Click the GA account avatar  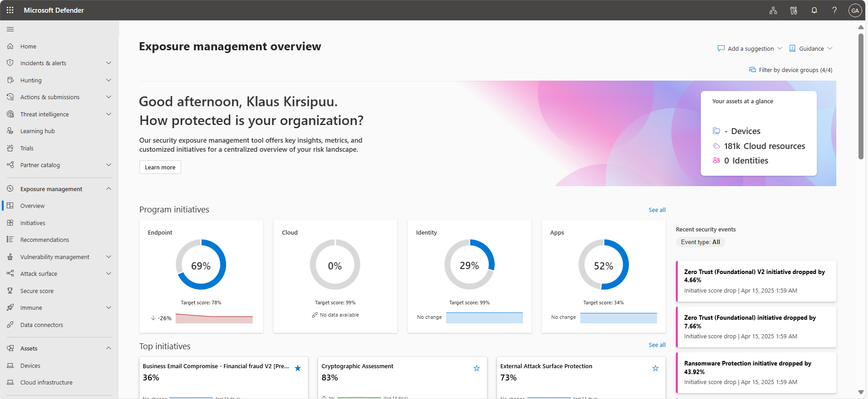point(855,10)
